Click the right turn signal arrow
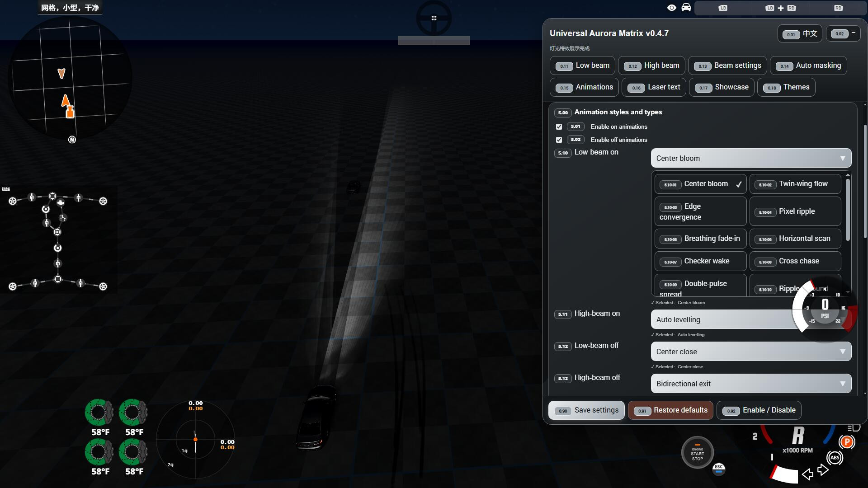The image size is (868, 488). click(823, 470)
